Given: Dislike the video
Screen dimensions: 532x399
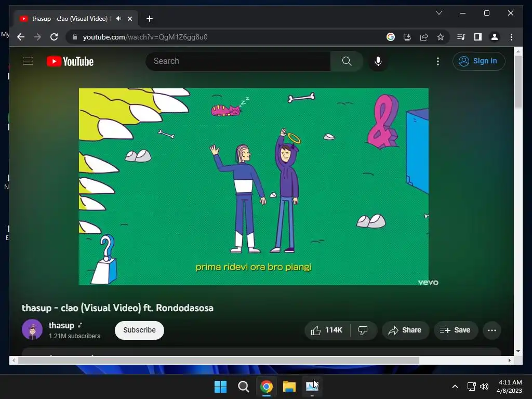Looking at the screenshot, I should tap(363, 330).
